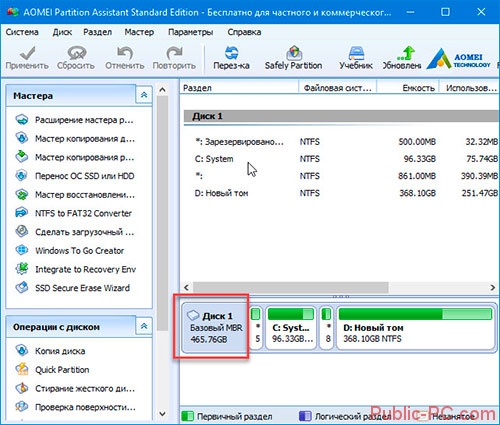Open the Учебник (Tutorial) icon
This screenshot has width=500, height=425.
tap(356, 52)
